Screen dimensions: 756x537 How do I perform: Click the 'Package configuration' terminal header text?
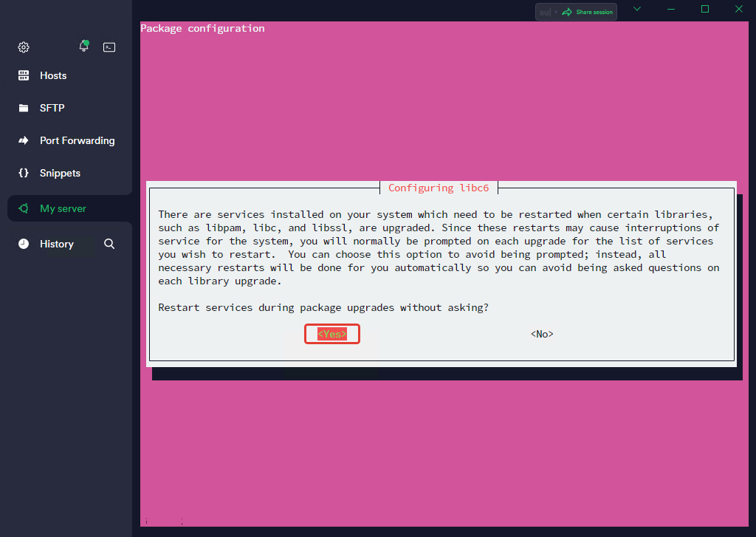tap(202, 28)
